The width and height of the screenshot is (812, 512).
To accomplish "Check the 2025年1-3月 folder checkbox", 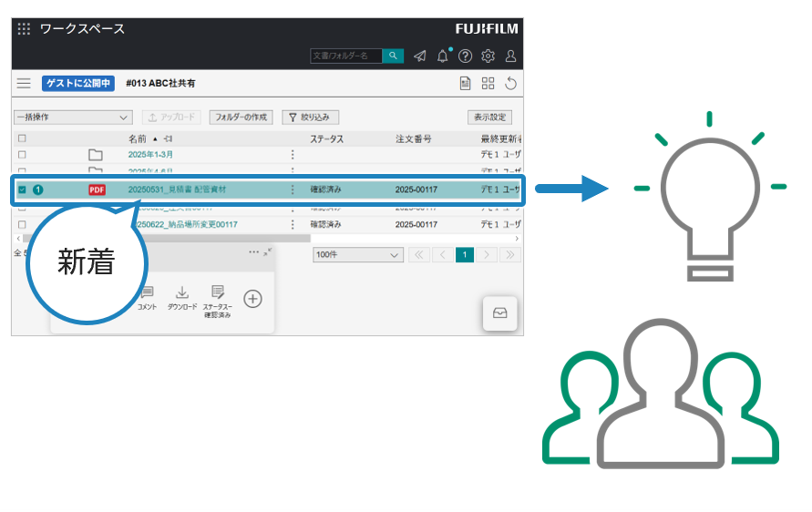I will 22,155.
